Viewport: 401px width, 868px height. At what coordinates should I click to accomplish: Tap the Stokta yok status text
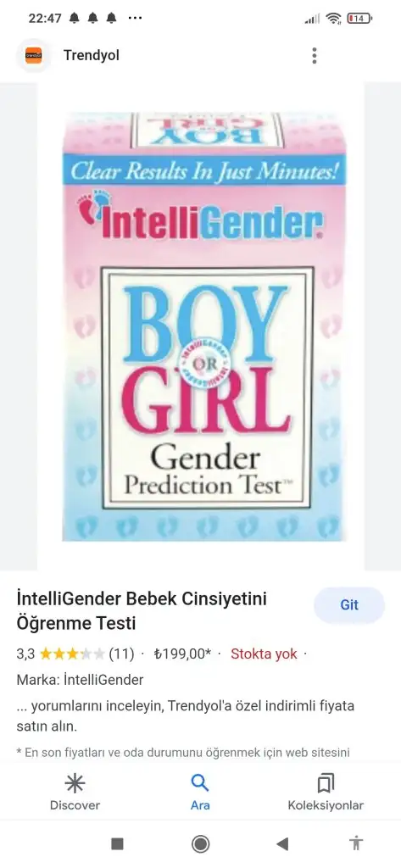click(x=264, y=654)
